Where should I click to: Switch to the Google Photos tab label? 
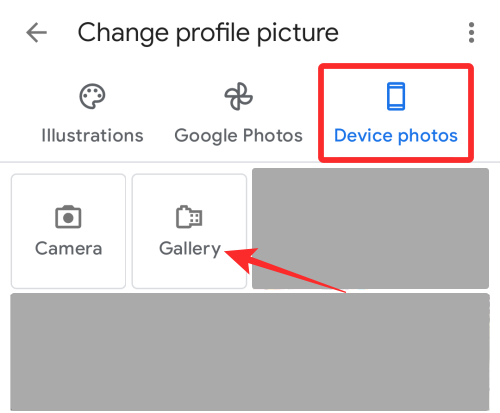click(x=238, y=136)
